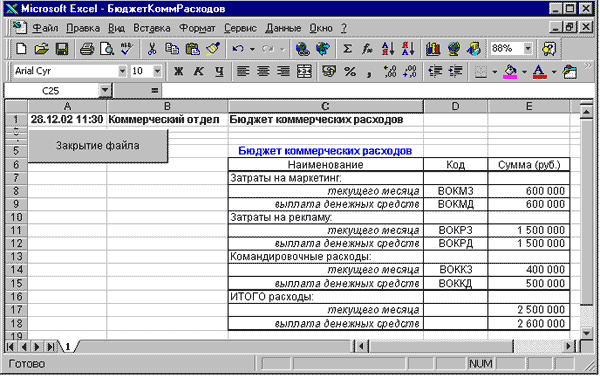The height and width of the screenshot is (378, 600).
Task: Expand the Name Box C25 dropdown
Action: (x=104, y=91)
